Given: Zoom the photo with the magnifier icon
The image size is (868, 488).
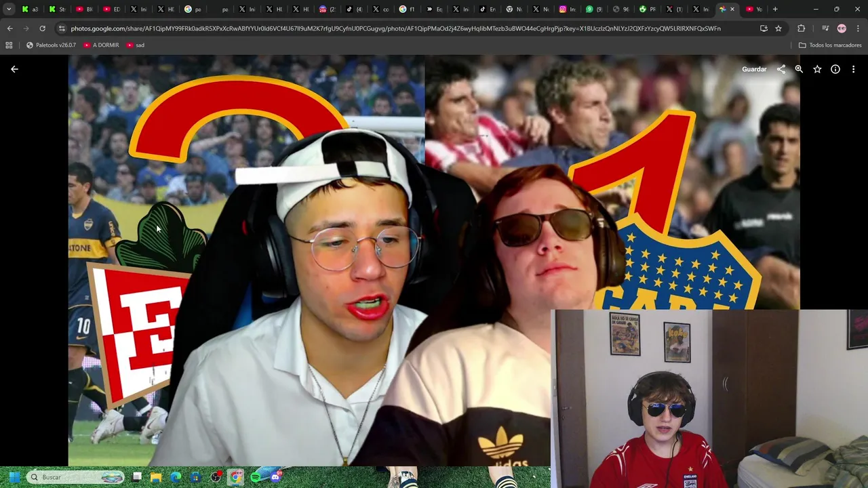Looking at the screenshot, I should (x=799, y=69).
